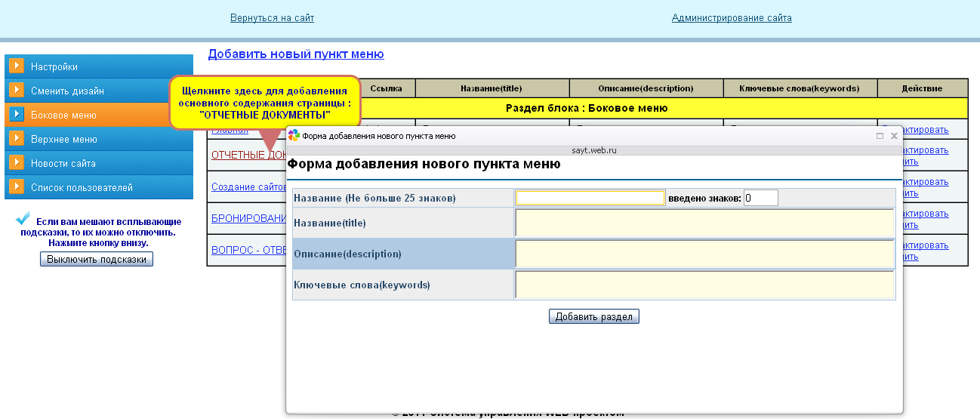Click the Добавить раздел button

(x=594, y=316)
